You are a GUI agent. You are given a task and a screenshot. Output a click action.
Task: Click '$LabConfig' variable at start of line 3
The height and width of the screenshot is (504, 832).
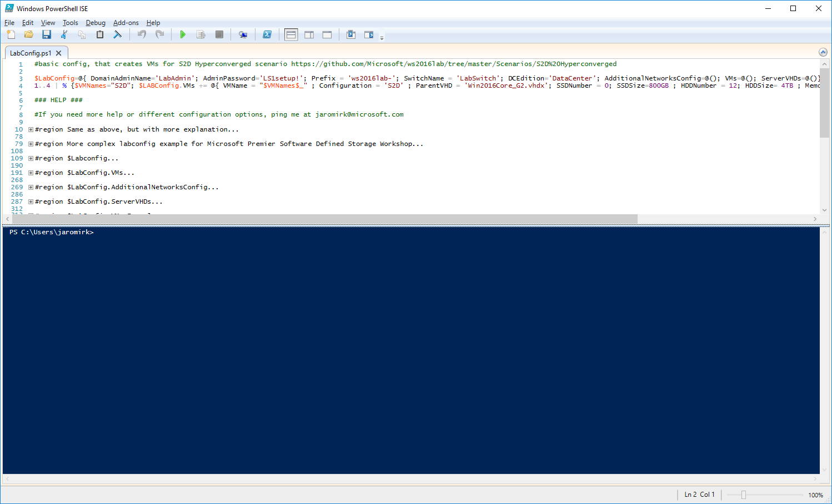tap(54, 78)
